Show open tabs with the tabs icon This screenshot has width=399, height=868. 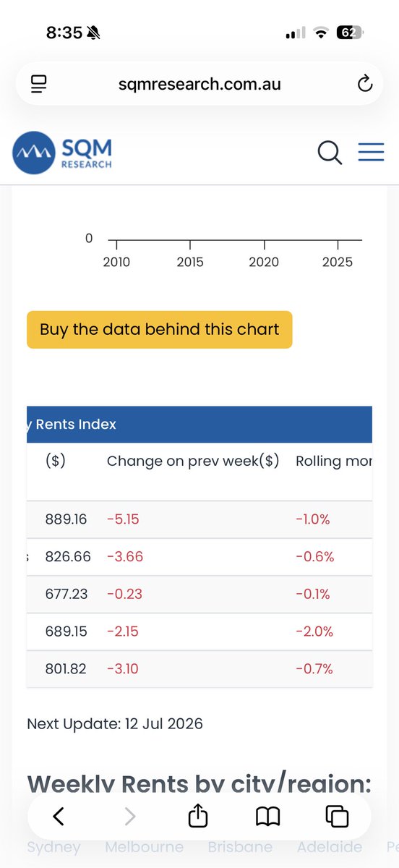coord(337,817)
